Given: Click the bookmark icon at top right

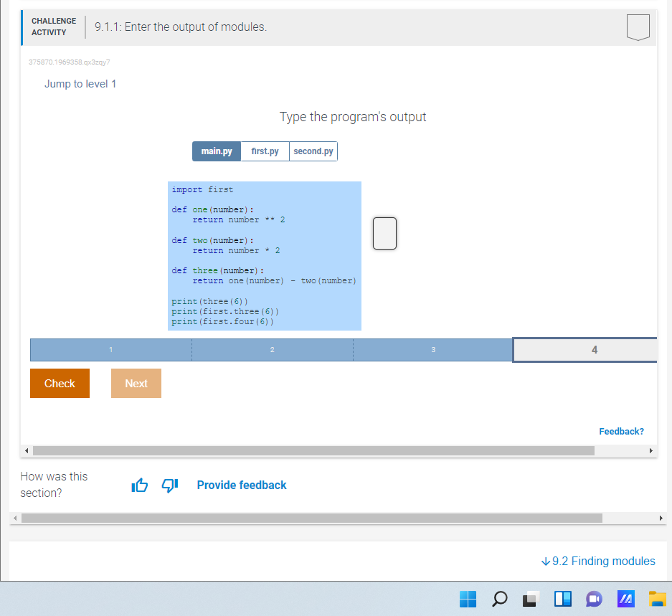Looking at the screenshot, I should 637,27.
